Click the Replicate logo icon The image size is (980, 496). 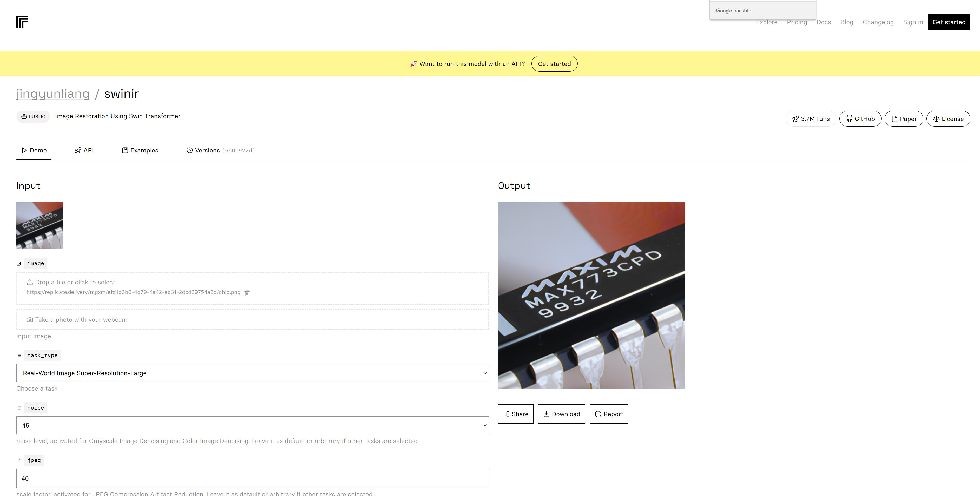22,22
